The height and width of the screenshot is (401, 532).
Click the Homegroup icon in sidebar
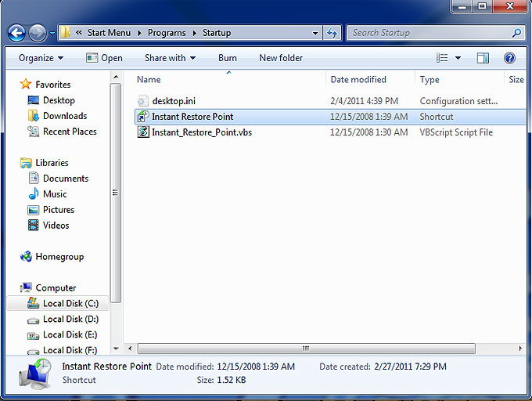27,257
